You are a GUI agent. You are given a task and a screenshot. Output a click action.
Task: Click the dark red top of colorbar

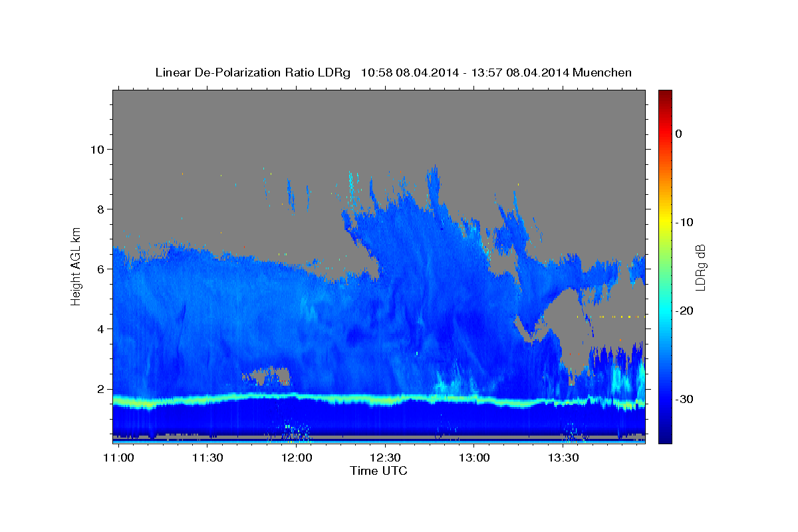(x=665, y=94)
